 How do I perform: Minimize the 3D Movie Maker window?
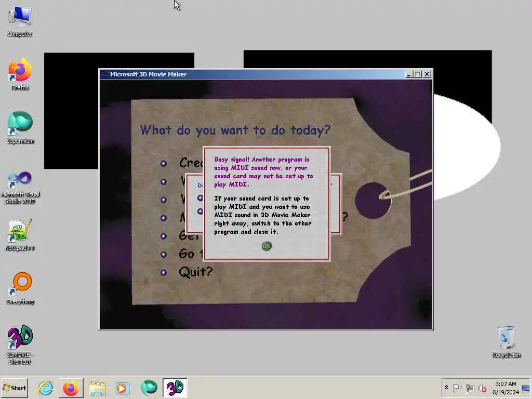pos(409,74)
